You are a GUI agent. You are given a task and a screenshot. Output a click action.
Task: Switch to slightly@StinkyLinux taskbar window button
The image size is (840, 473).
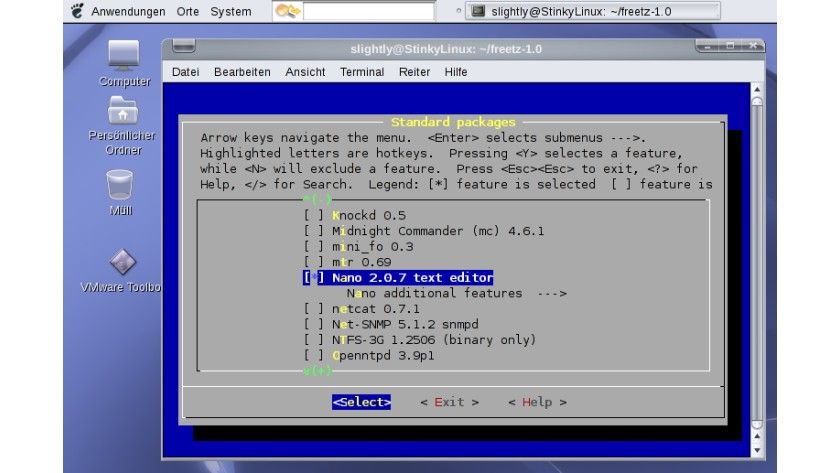(x=592, y=11)
